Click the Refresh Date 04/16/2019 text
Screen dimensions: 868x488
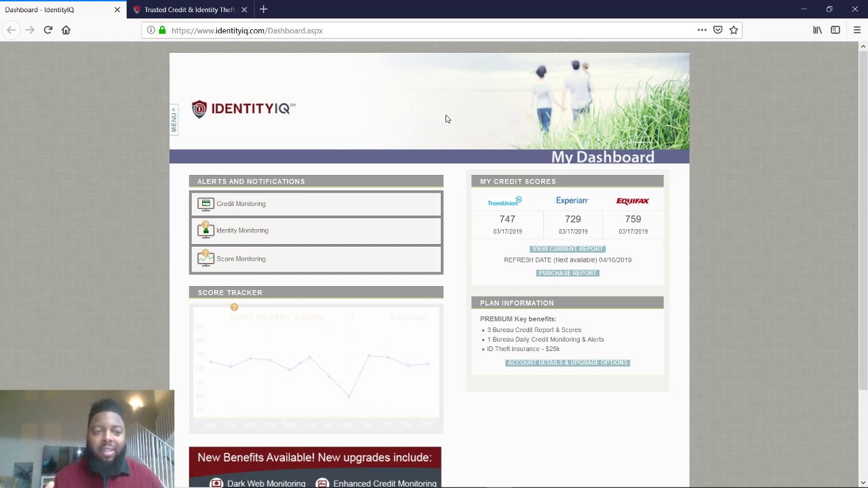(x=568, y=260)
